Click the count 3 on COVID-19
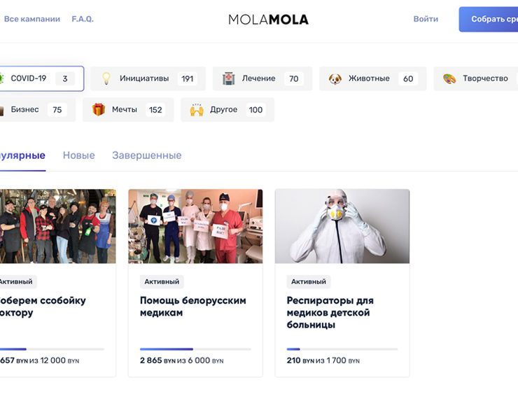 coord(65,78)
